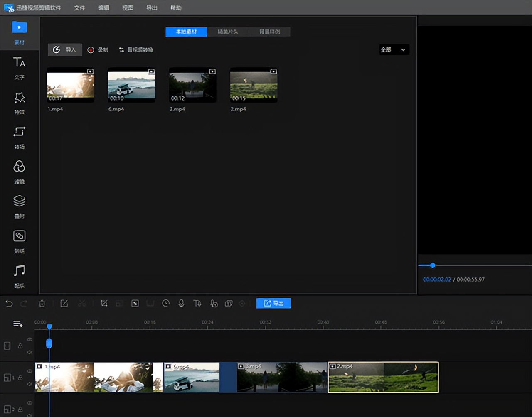Viewport: 532px width, 417px height.
Task: Switch to the 精美片头 tab
Action: point(228,32)
